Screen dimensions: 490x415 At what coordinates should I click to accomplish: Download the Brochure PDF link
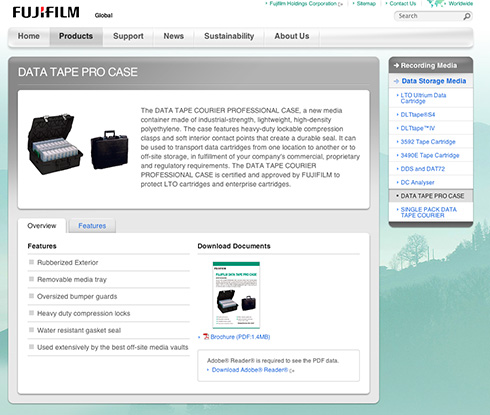coord(240,337)
